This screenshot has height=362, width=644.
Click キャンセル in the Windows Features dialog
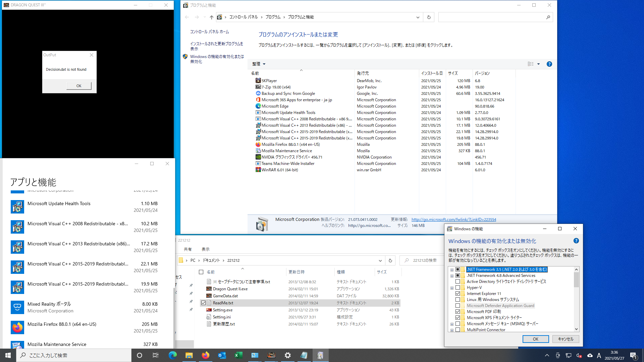566,339
